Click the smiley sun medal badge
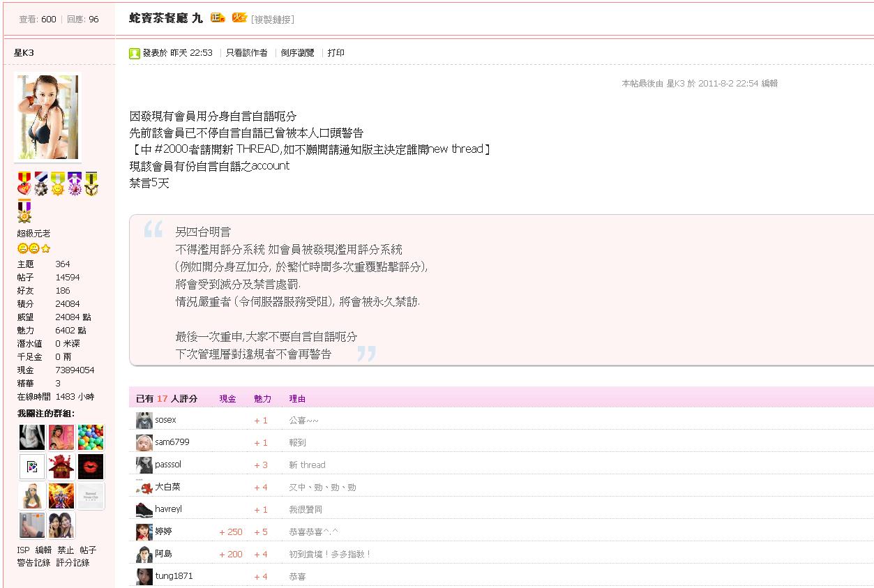 click(x=58, y=183)
